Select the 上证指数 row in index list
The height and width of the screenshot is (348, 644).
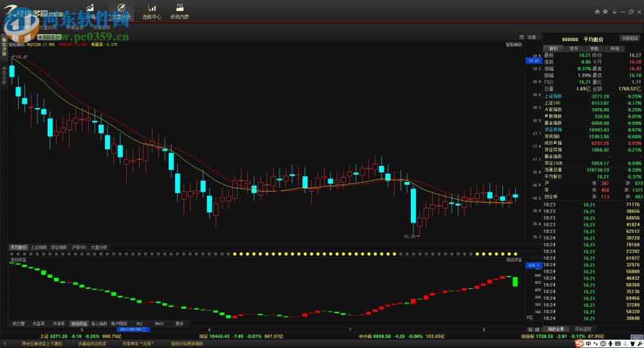pyautogui.click(x=593, y=96)
